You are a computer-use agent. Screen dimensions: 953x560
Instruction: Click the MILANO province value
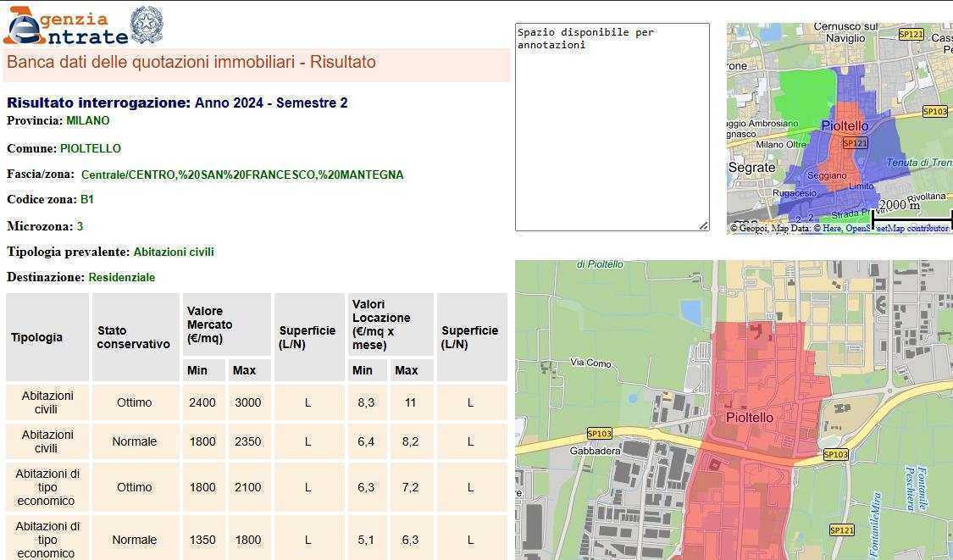88,121
